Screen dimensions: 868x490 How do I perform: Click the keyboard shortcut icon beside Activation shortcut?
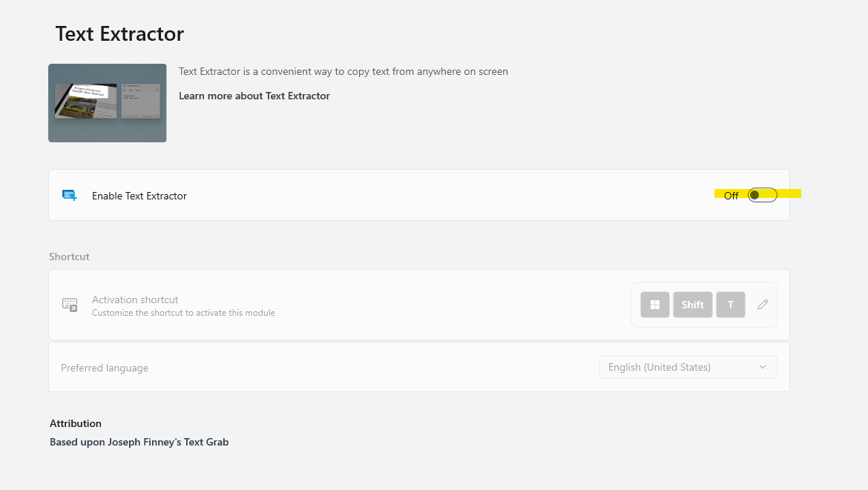pos(70,305)
